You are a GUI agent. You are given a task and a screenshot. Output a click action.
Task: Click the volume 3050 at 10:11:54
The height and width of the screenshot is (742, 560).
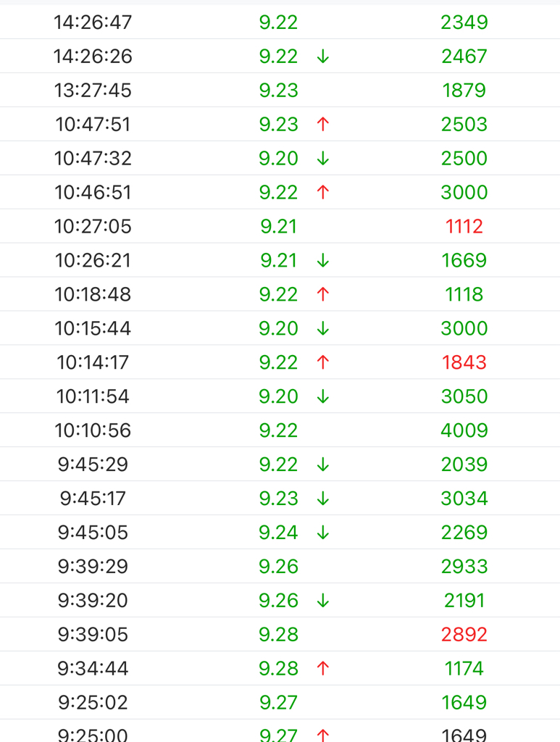[x=464, y=396]
